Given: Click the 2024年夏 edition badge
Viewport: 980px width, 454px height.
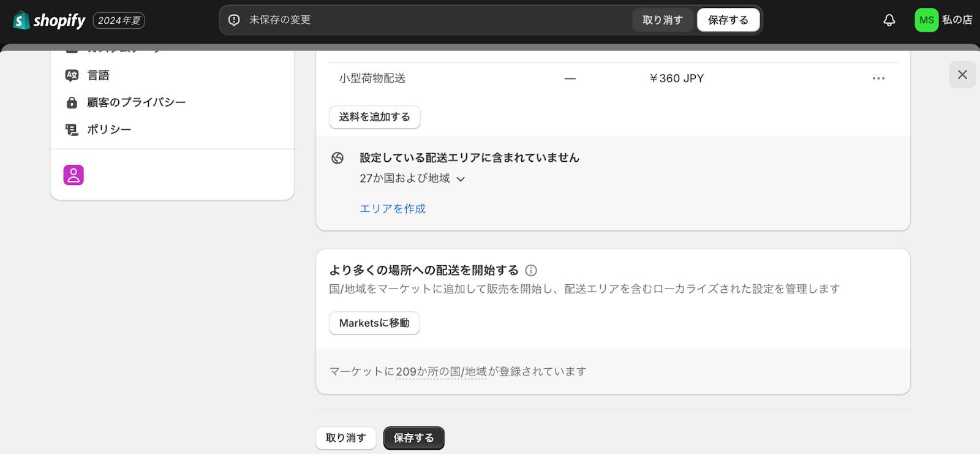Looking at the screenshot, I should [x=119, y=20].
